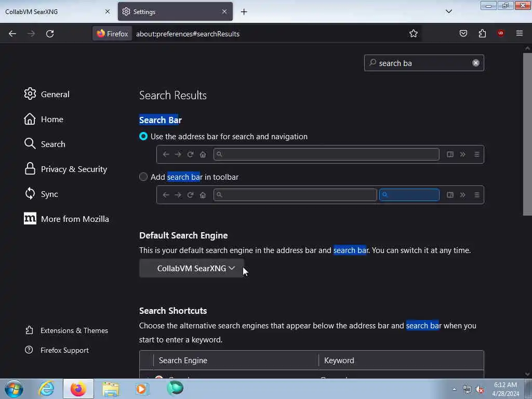The image size is (532, 399).
Task: Open the Pocket save icon
Action: (463, 33)
